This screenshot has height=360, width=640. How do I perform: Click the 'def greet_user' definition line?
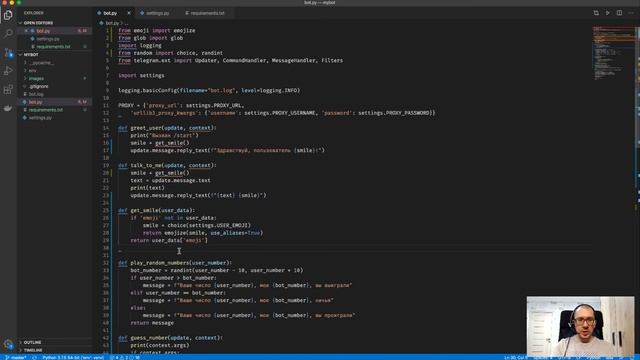click(167, 128)
